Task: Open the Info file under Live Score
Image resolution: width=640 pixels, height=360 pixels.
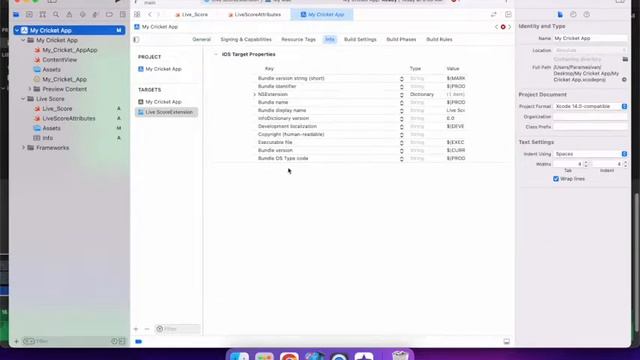Action: (48, 138)
